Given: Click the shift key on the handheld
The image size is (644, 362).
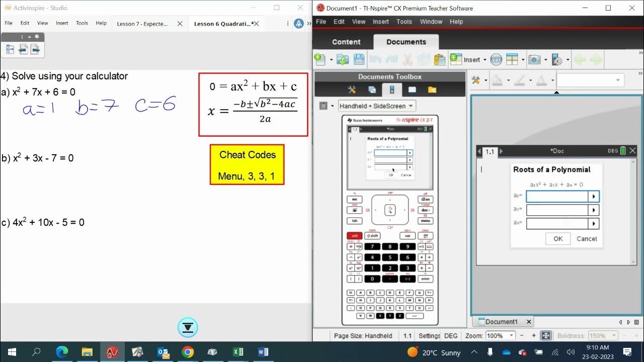Looking at the screenshot, I should pyautogui.click(x=372, y=236).
